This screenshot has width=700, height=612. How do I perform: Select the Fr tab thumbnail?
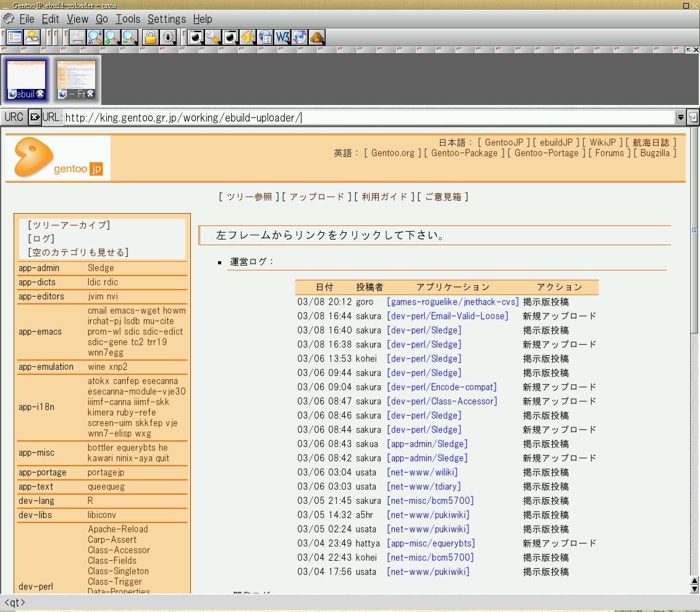[77, 80]
